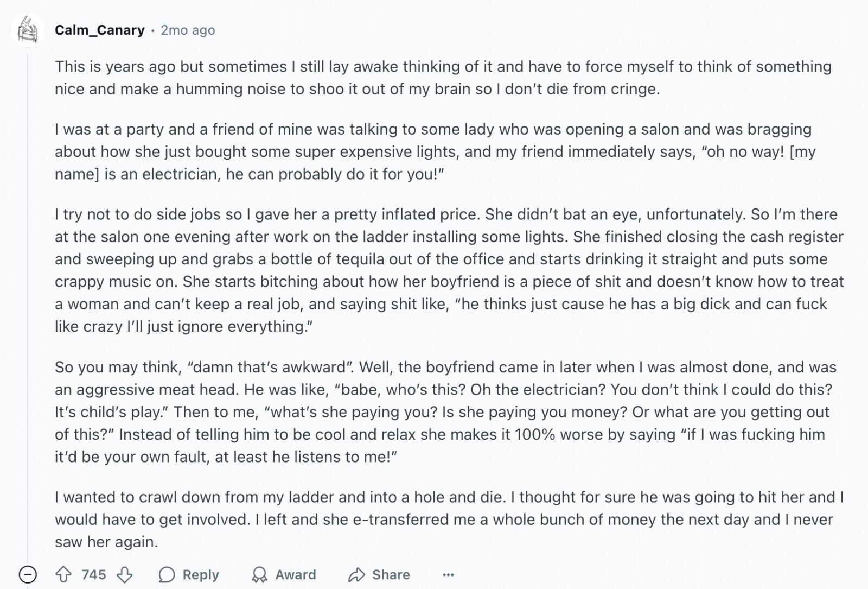Click the paragraph starting "I was at a party"
The height and width of the screenshot is (589, 868).
[x=435, y=151]
